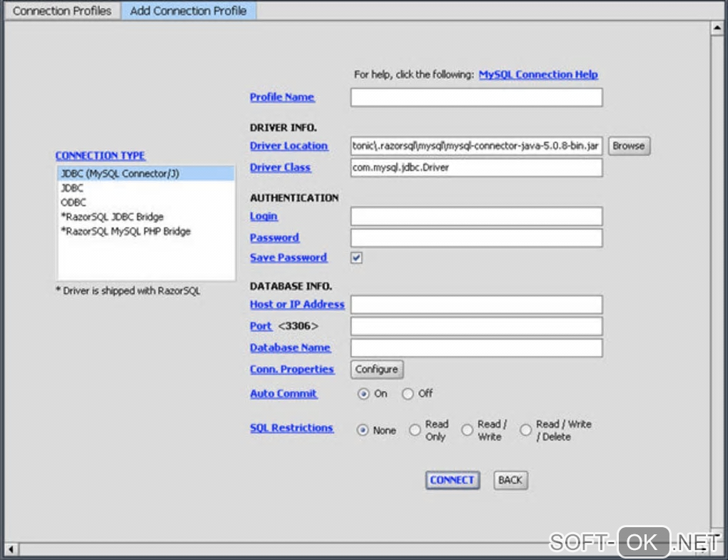This screenshot has height=560, width=728.
Task: Click the Port help link
Action: coord(261,327)
